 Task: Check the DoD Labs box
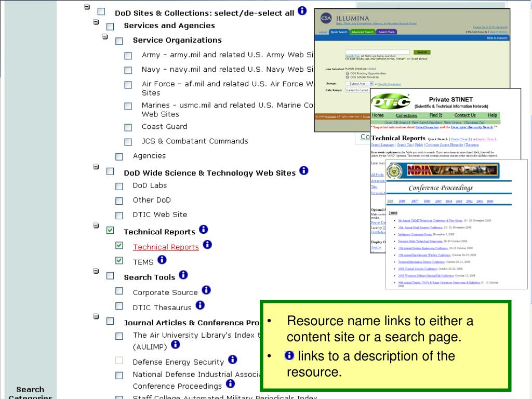119,187
